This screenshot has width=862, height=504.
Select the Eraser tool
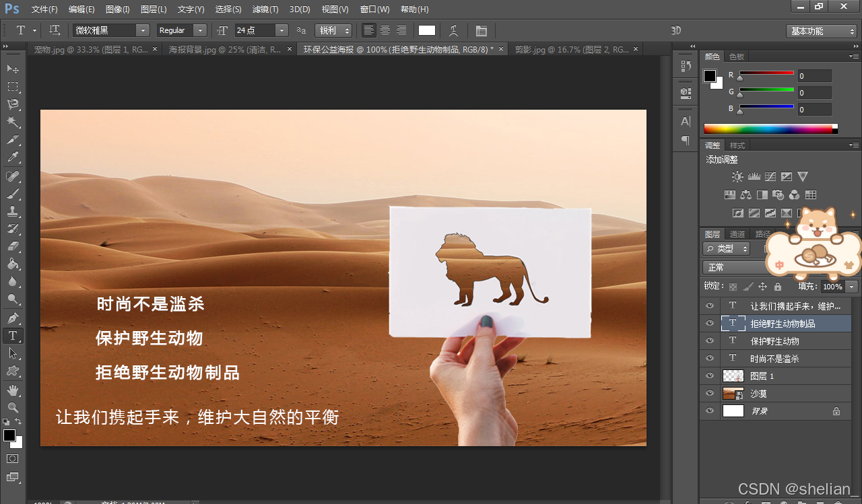point(13,246)
